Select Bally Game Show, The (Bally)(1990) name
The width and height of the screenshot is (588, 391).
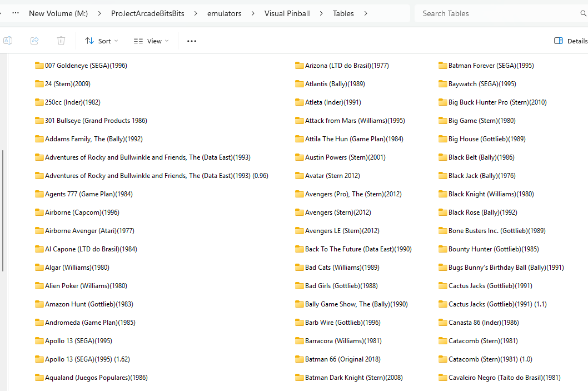click(x=357, y=304)
